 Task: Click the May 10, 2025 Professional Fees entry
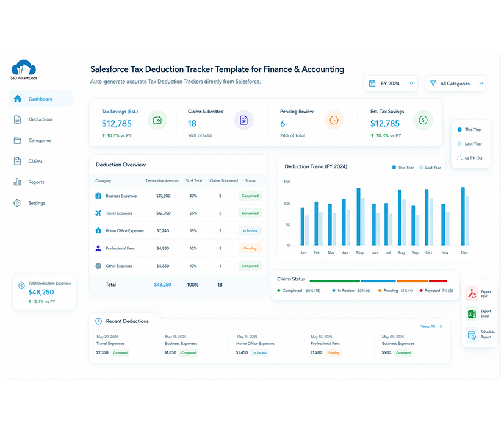(x=326, y=345)
